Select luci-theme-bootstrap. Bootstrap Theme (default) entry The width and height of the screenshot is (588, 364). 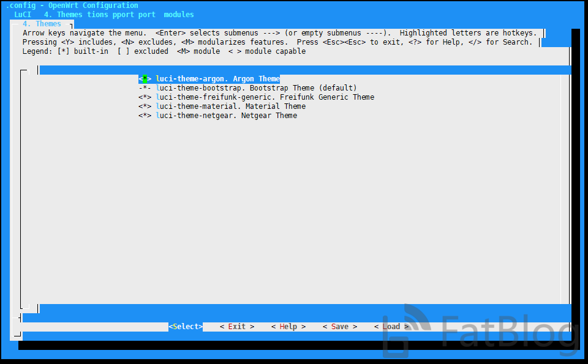tap(256, 88)
